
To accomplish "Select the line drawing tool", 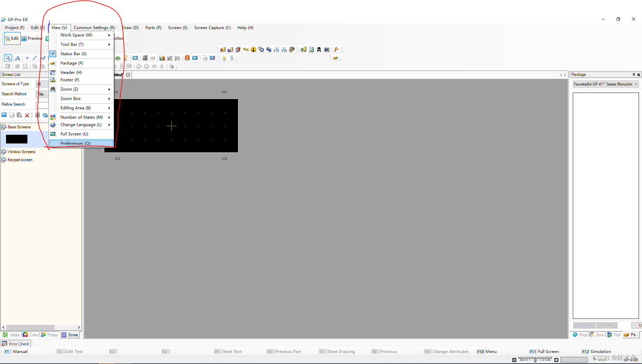I will coord(35,58).
